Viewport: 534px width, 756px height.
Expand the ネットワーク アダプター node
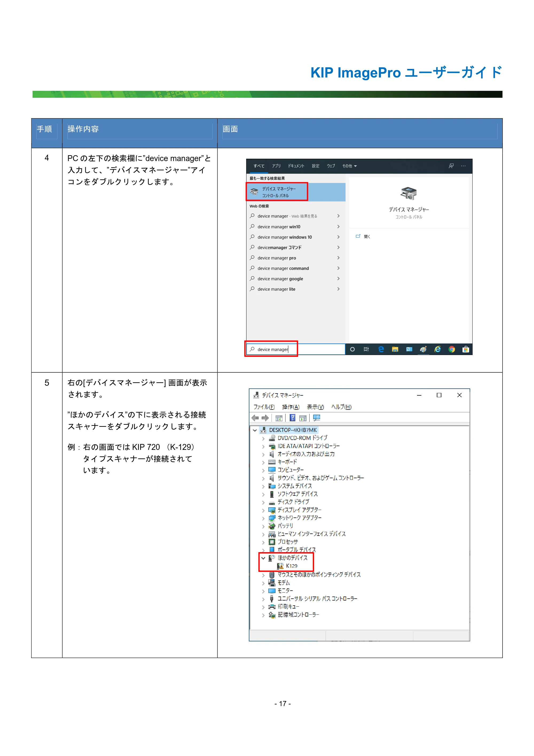[x=263, y=518]
